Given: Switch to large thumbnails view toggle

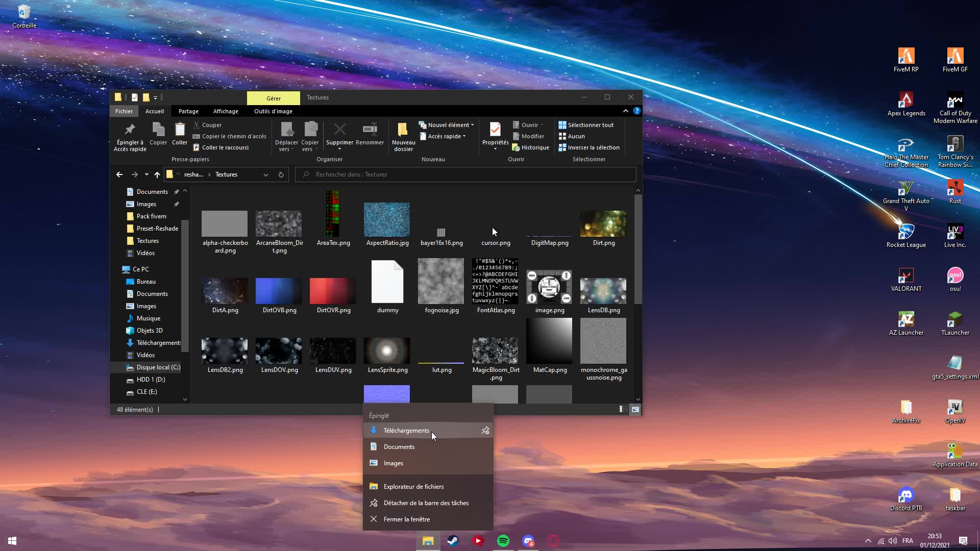Looking at the screenshot, I should coord(635,409).
